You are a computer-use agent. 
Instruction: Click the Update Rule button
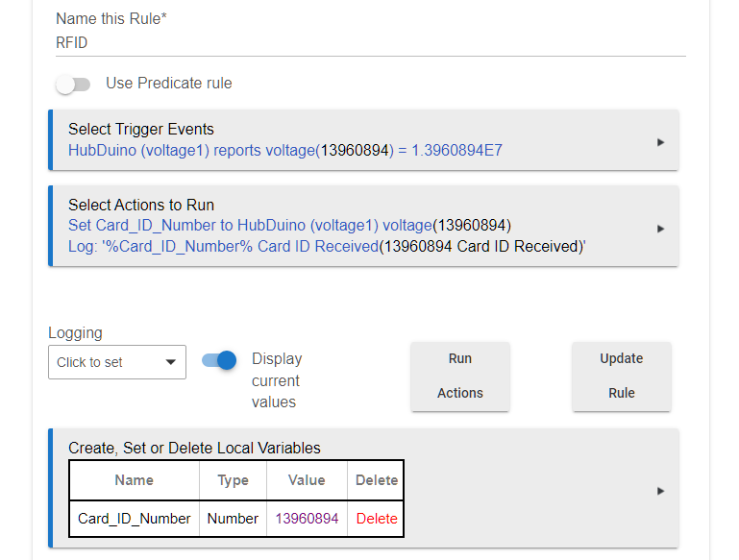pyautogui.click(x=622, y=377)
